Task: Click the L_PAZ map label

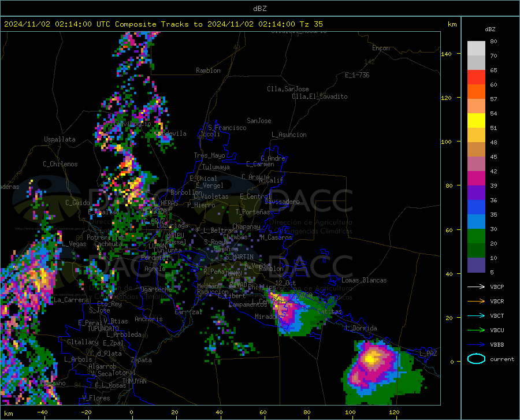Action: click(x=428, y=354)
